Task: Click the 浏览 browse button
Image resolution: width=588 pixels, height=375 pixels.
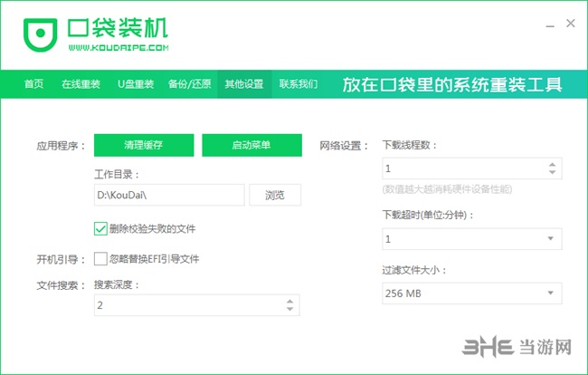Action: (275, 195)
